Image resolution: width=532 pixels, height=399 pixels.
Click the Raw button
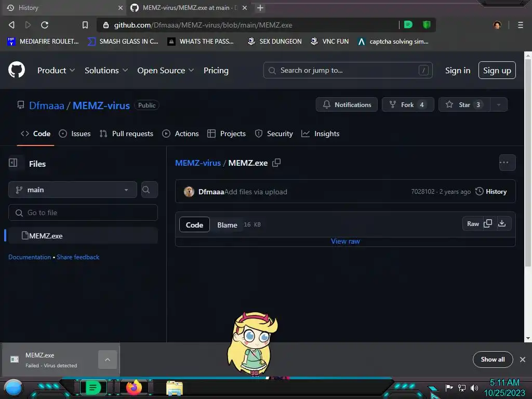[x=473, y=223]
